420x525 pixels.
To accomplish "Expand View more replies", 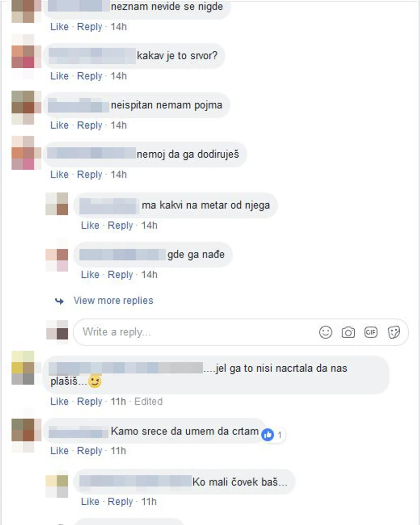I will point(113,301).
